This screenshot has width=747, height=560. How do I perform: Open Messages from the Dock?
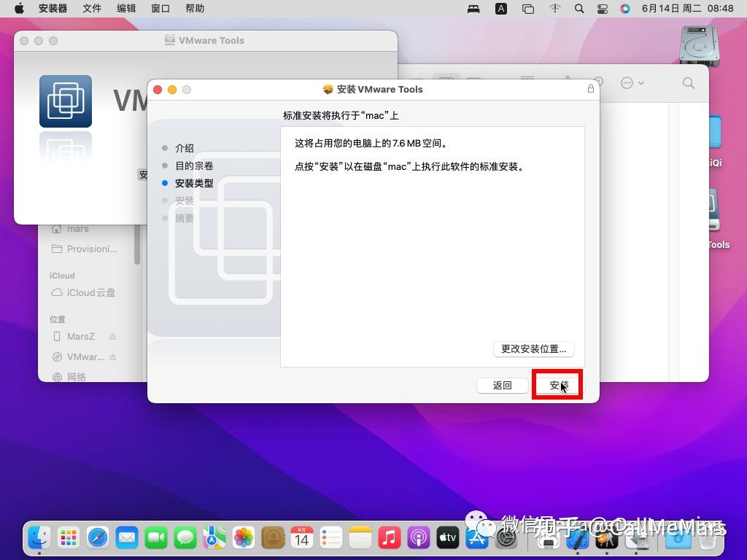click(x=185, y=537)
